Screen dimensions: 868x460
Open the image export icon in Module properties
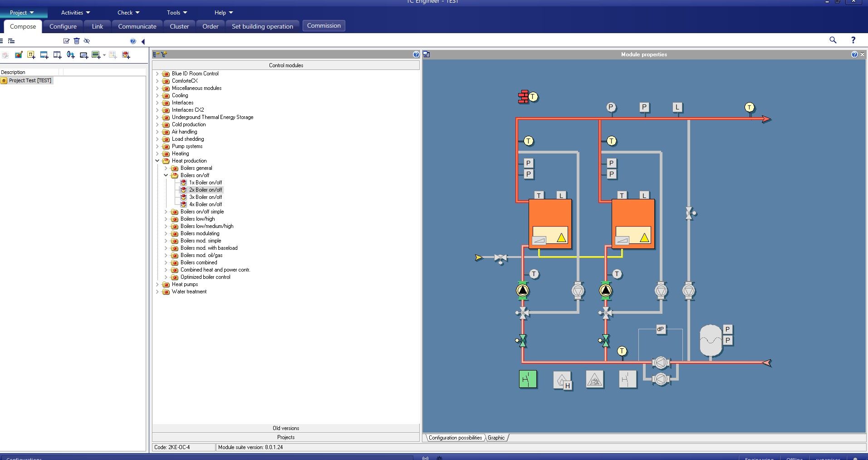427,54
